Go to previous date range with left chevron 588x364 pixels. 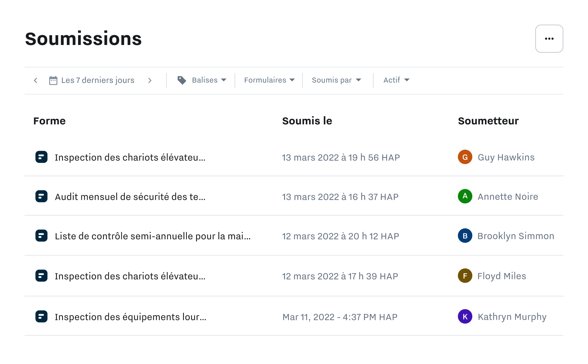click(35, 80)
